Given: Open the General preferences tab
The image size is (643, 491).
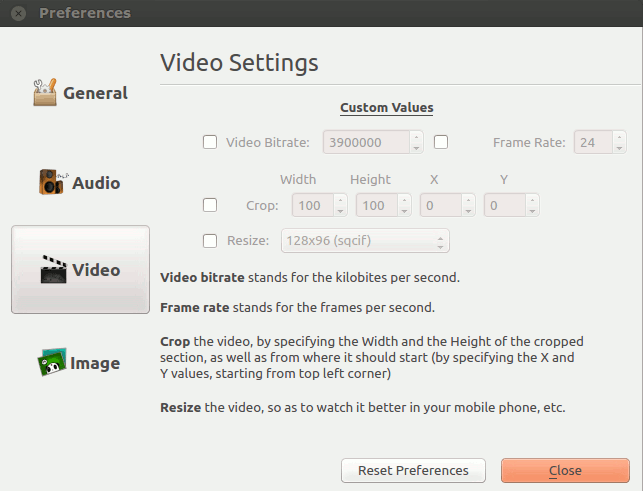Looking at the screenshot, I should [80, 93].
